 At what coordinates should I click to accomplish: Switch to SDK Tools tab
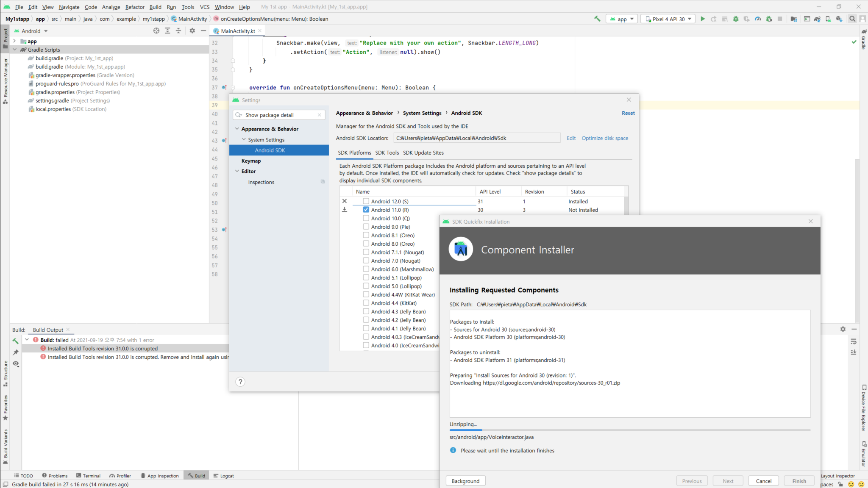387,152
